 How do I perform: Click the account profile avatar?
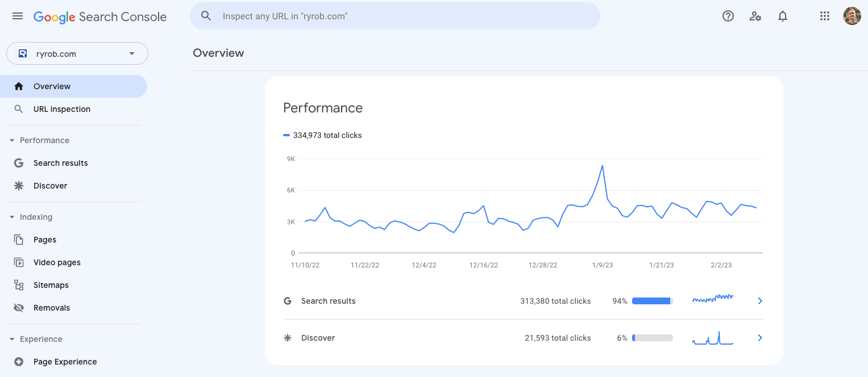coord(852,16)
